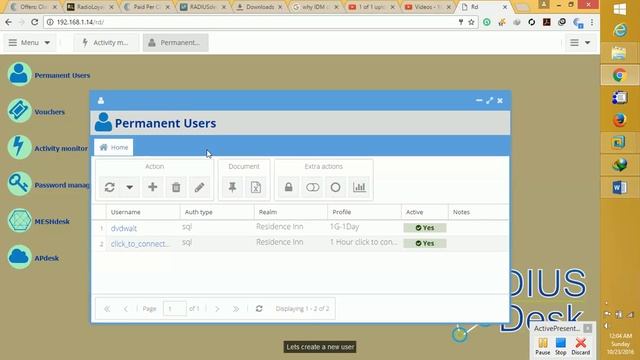This screenshot has height=360, width=640.
Task: Click 1G-1Day profile cell
Action: click(x=344, y=227)
